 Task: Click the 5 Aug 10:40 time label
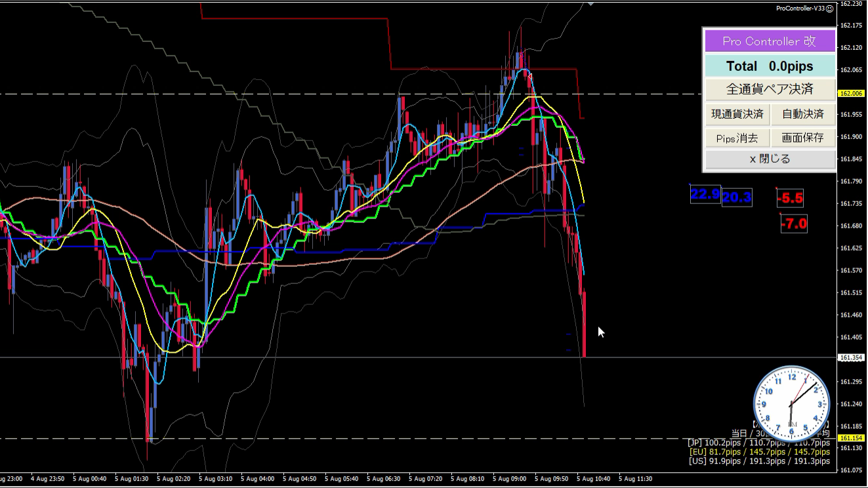593,479
